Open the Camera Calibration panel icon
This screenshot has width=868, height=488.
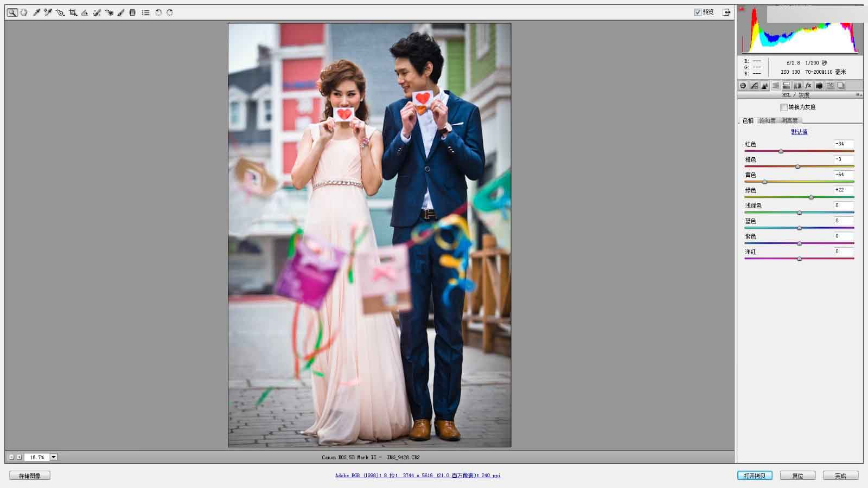tap(819, 86)
